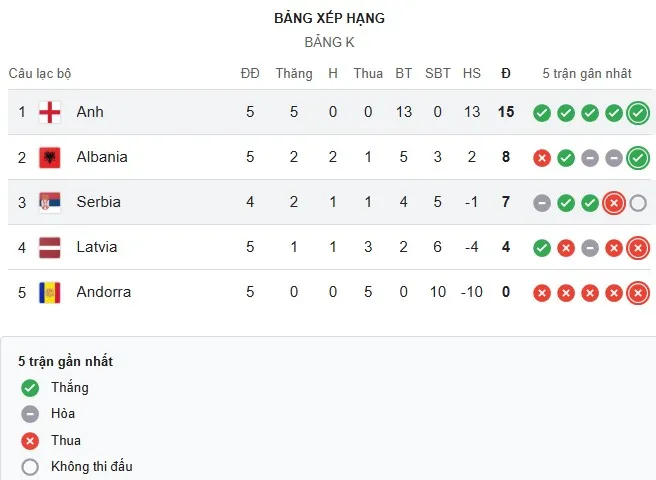
Task: Click Andorra's last red loss icon
Action: coord(638,293)
